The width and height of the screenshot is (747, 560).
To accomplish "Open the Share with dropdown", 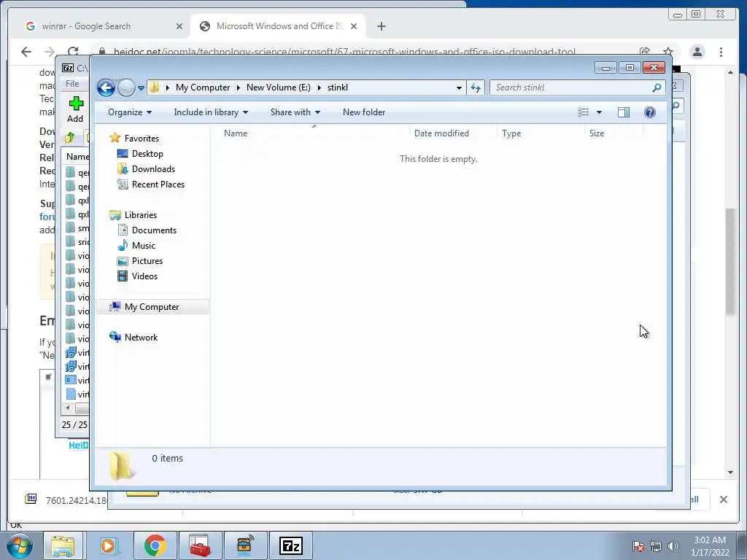I will pos(295,112).
